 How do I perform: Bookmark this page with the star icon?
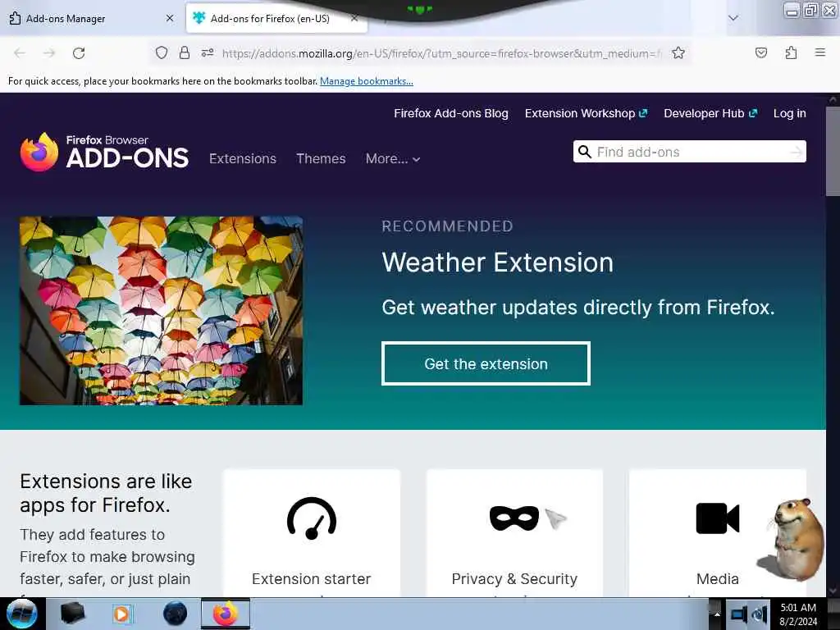tap(678, 52)
